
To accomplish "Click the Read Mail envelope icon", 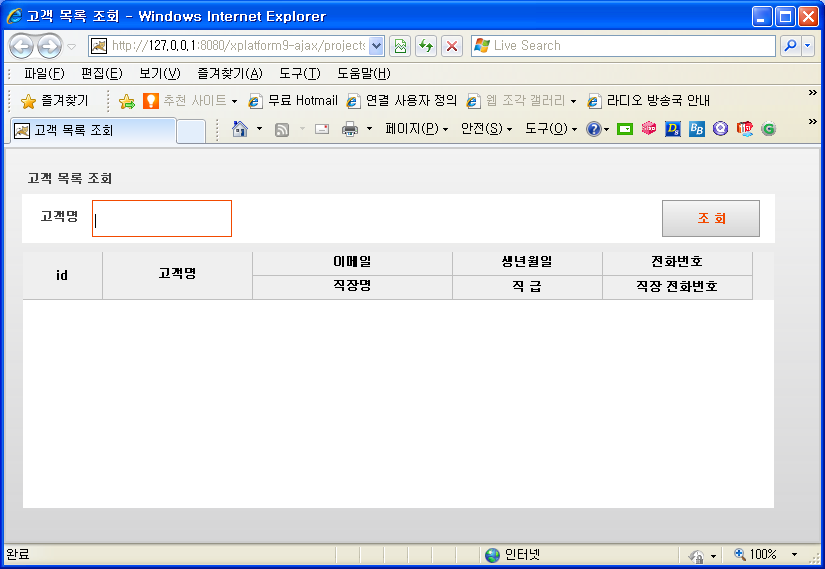I will [322, 129].
